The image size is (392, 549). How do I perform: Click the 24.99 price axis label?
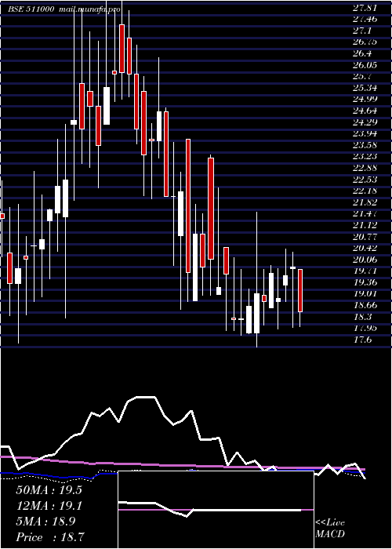point(365,100)
